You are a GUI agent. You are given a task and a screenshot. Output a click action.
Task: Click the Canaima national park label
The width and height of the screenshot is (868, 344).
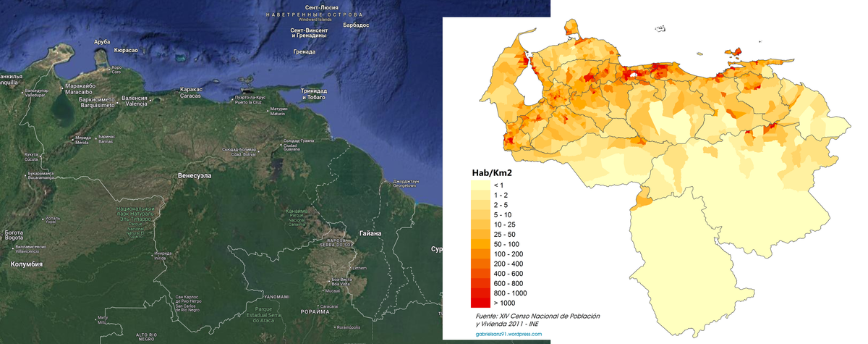tap(297, 217)
